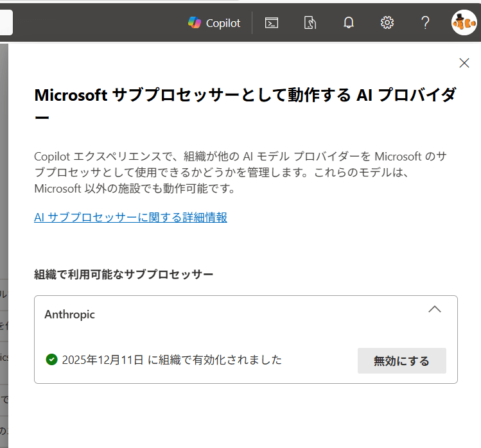Click 組織で利用可能なサブプロセッサー section label
The height and width of the screenshot is (448, 481).
coord(123,274)
